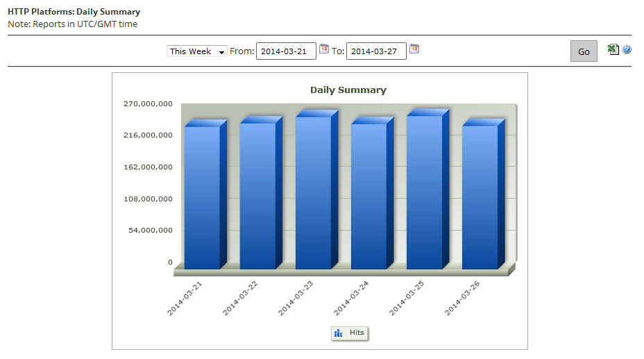
Task: Export report using the Excel icon
Action: click(x=613, y=50)
